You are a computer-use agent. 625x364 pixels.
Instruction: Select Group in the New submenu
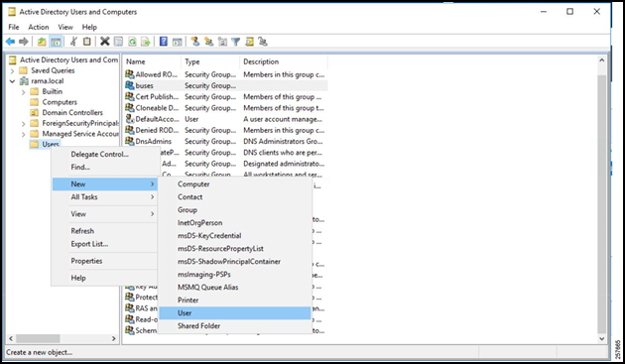click(234, 209)
